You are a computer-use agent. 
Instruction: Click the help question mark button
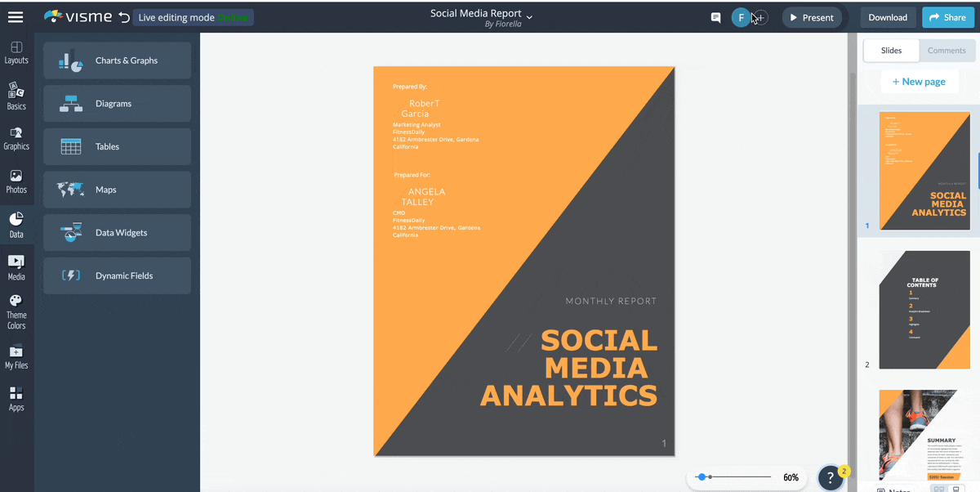pos(831,476)
